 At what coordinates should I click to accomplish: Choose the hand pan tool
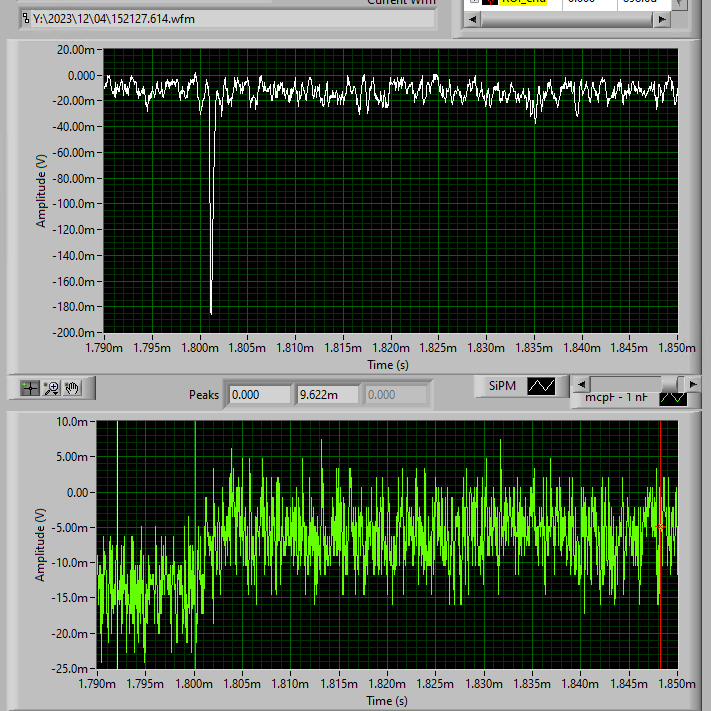point(73,387)
